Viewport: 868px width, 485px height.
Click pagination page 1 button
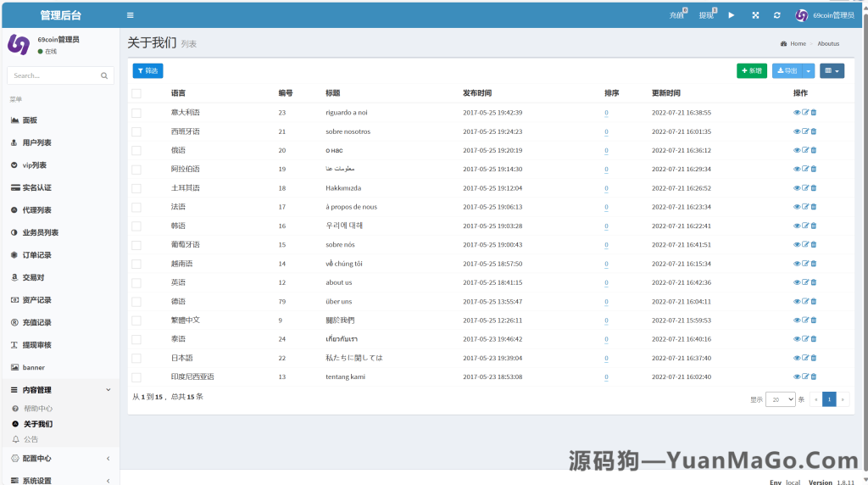[829, 399]
